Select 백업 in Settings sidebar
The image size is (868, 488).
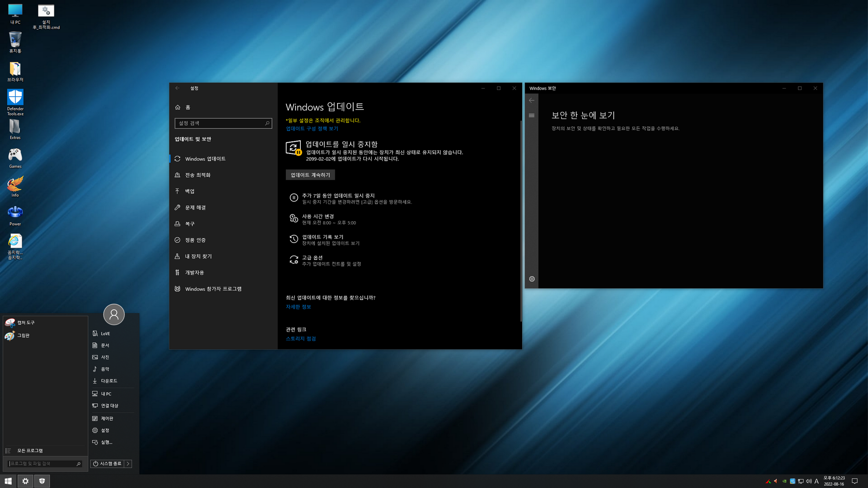[223, 191]
